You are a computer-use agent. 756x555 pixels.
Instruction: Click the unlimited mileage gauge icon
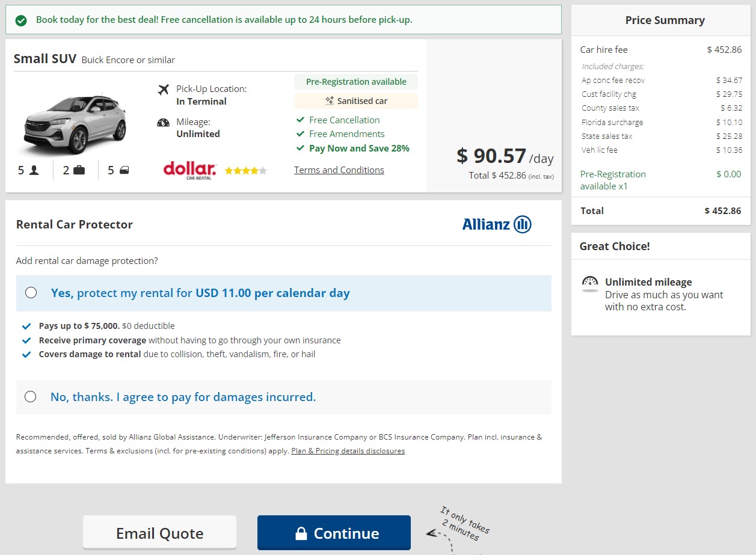pos(591,283)
